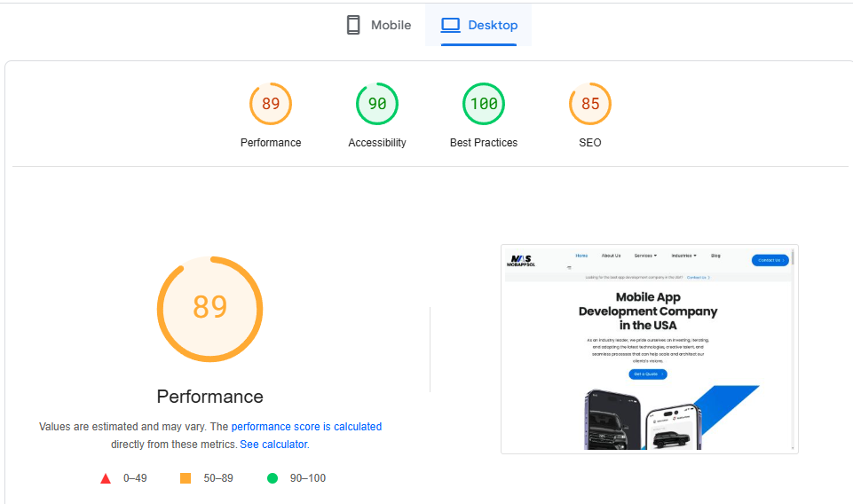Jump to Best Practices score 100 gauge
Screen dimensions: 853x504
(484, 104)
